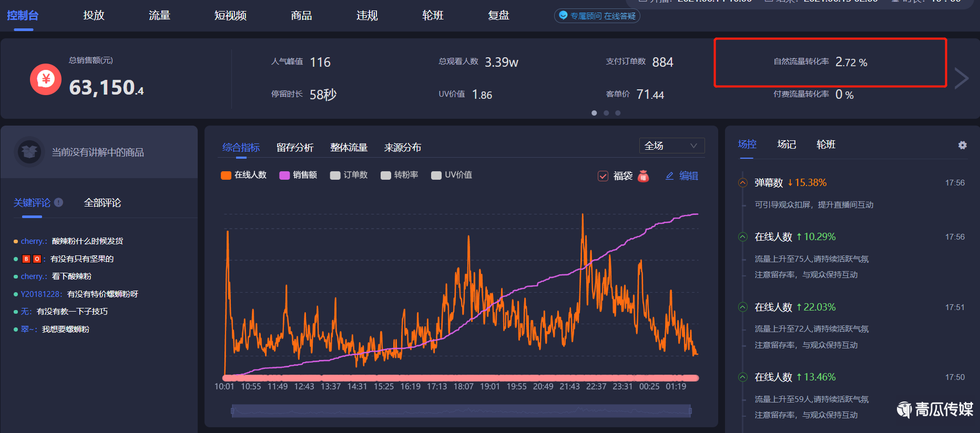
Task: Switch to the 留存分析 tab
Action: pyautogui.click(x=295, y=148)
